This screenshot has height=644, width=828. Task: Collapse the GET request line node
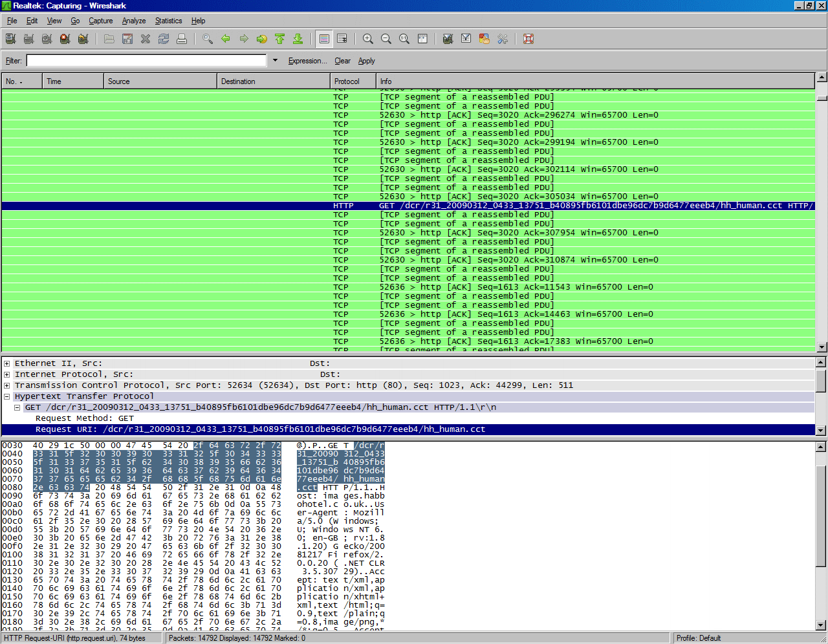click(17, 407)
